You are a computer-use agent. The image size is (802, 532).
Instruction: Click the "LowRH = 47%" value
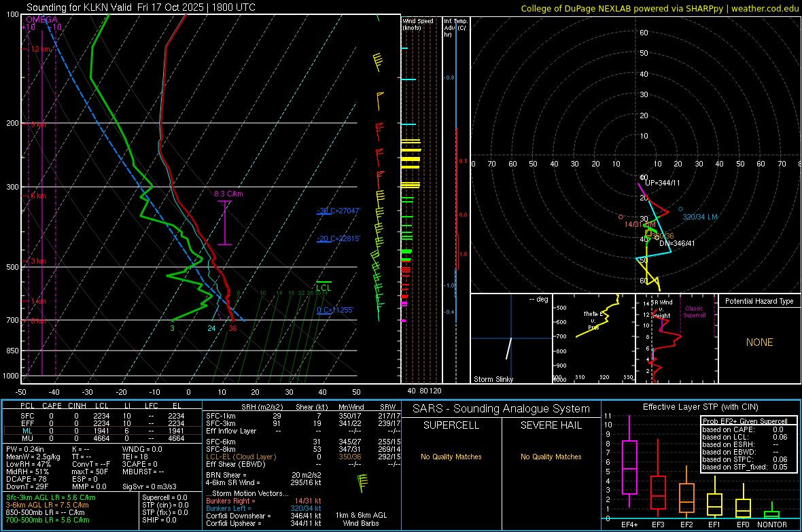[x=28, y=465]
